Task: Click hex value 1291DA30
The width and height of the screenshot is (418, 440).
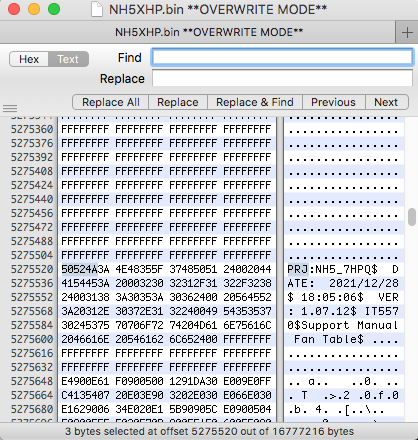Action: (x=193, y=381)
